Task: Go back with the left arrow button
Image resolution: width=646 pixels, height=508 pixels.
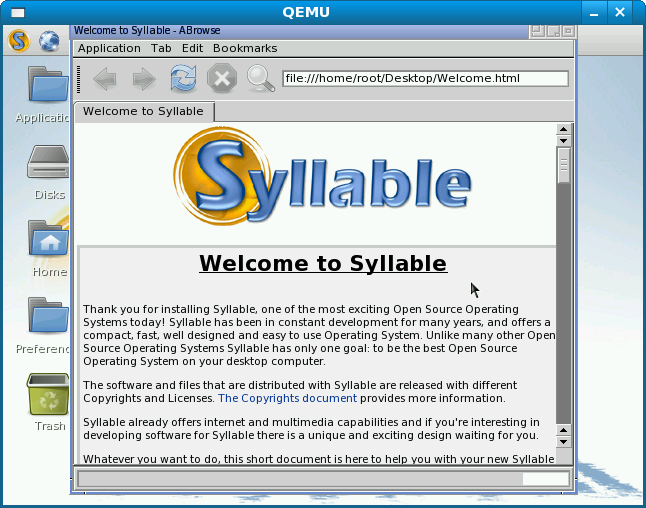Action: tap(105, 78)
